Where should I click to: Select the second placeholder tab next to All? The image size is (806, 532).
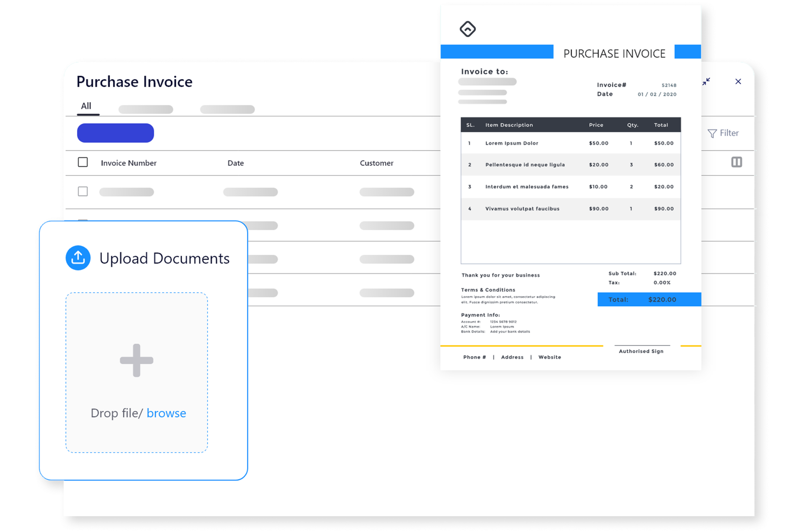tap(145, 110)
